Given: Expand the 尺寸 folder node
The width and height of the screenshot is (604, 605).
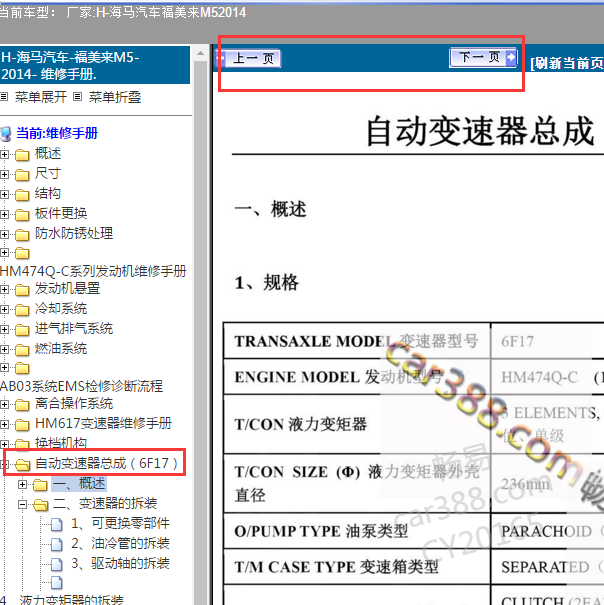Looking at the screenshot, I should pos(4,174).
